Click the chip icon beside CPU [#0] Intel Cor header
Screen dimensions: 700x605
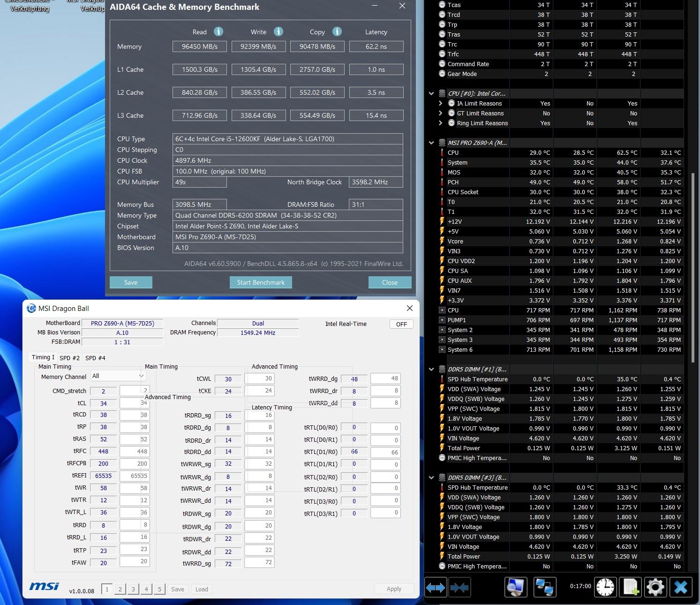[x=442, y=93]
